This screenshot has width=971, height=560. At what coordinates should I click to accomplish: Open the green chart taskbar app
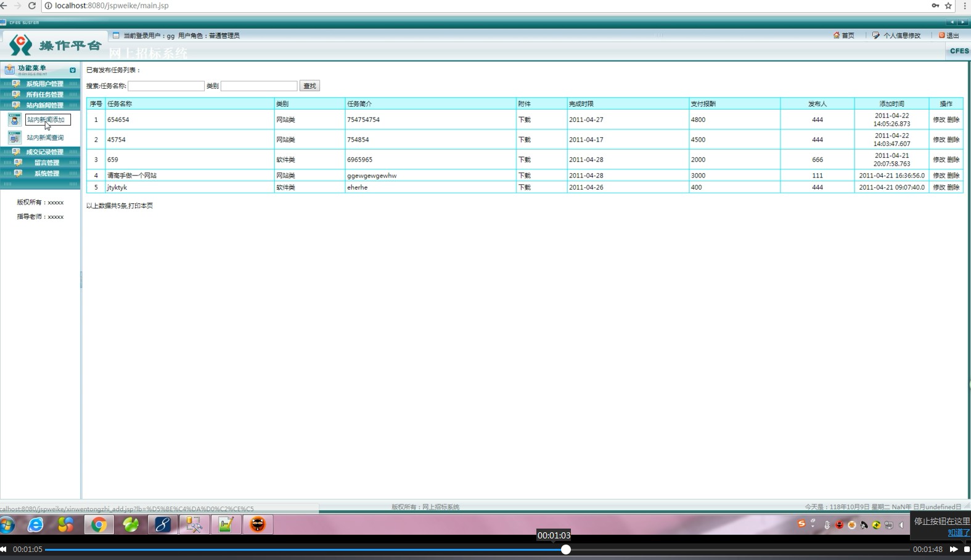click(x=226, y=525)
